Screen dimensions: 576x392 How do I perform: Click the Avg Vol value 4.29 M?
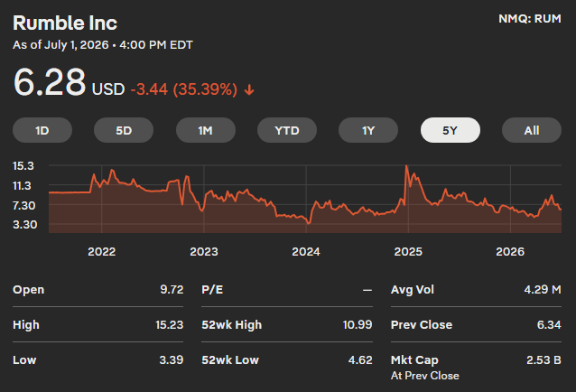(x=543, y=290)
